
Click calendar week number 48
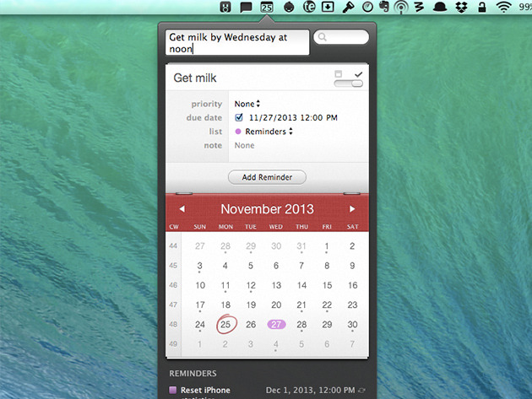tap(173, 325)
